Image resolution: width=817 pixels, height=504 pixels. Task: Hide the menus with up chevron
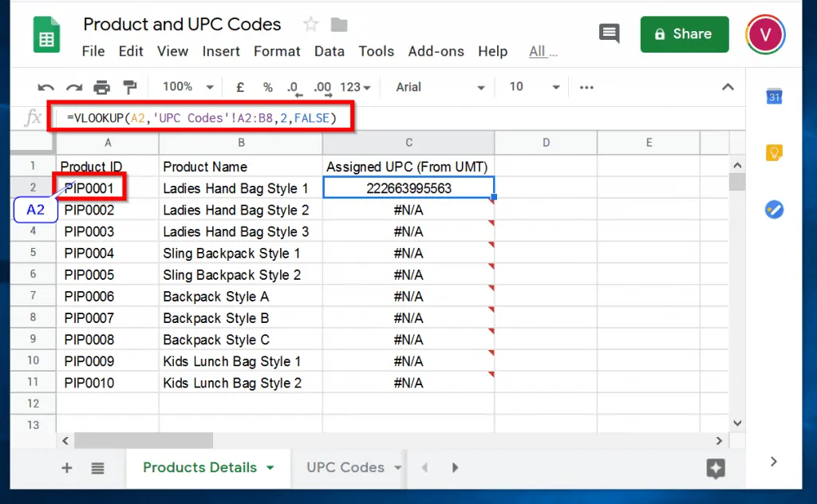pos(728,87)
